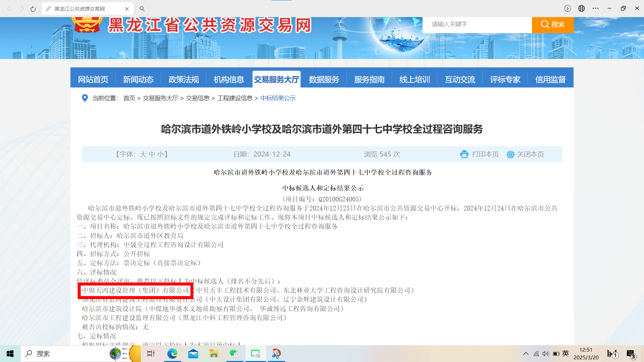Click the magnifier search icon in the keyword bar
The image size is (644, 362).
[545, 24]
